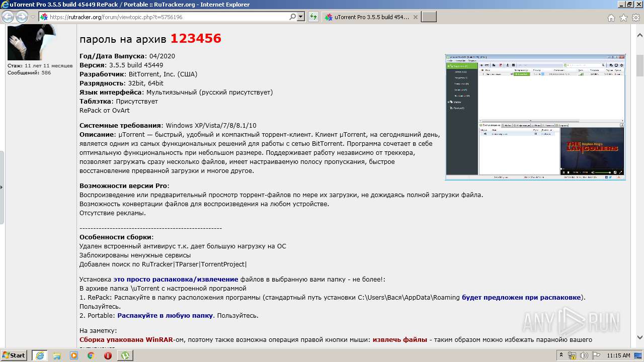Open Favorites star icon
Image resolution: width=644 pixels, height=362 pixels.
click(x=623, y=18)
